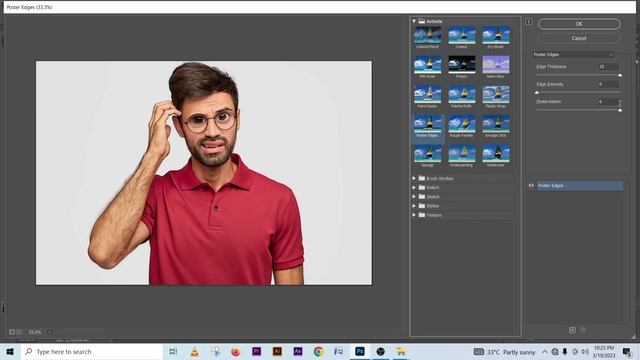
Task: Show hidden system tray icons
Action: 545,351
